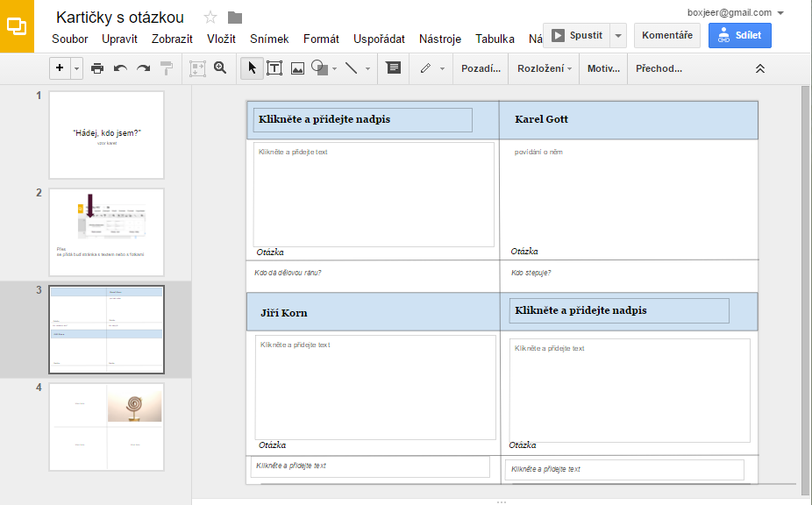Click the question "Kdo stepuje?"
The width and height of the screenshot is (812, 505).
tap(531, 273)
